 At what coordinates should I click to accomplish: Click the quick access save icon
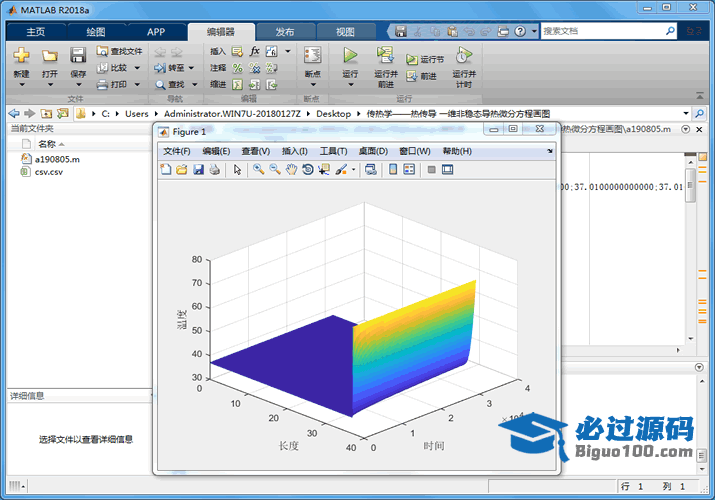point(401,31)
